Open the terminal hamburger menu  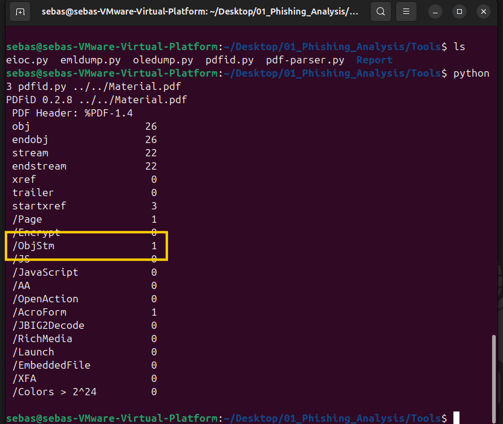pyautogui.click(x=406, y=12)
